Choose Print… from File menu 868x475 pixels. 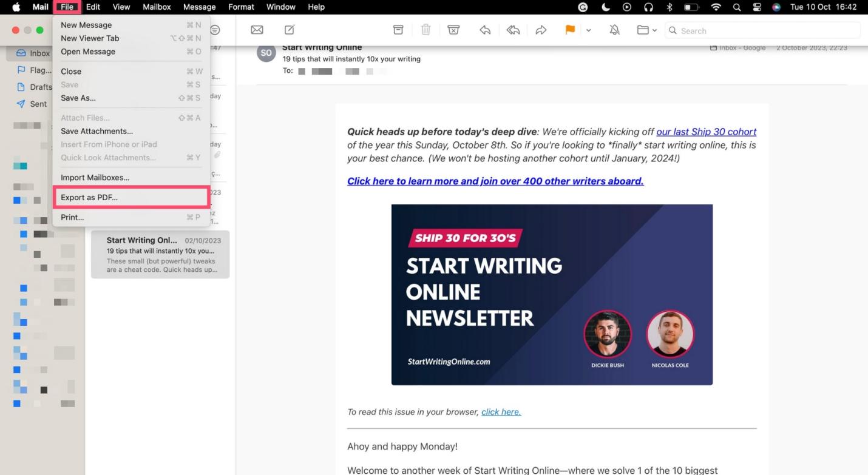coord(131,217)
